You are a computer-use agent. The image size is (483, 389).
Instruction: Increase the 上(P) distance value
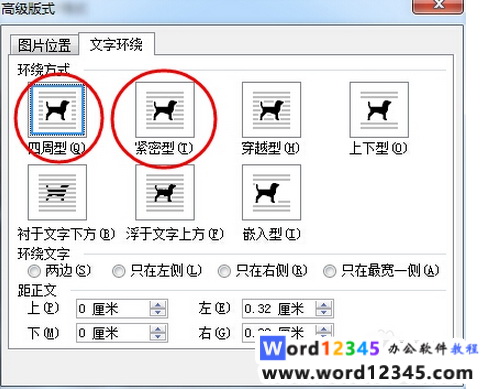coord(158,304)
